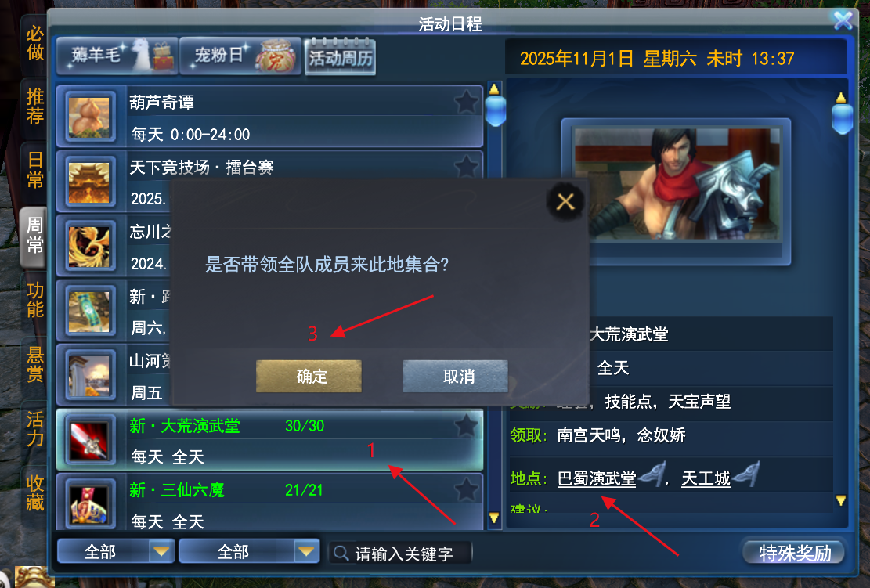Click the mask icon beside 巴蜀演武堂
Image resolution: width=870 pixels, height=588 pixels.
(x=652, y=474)
